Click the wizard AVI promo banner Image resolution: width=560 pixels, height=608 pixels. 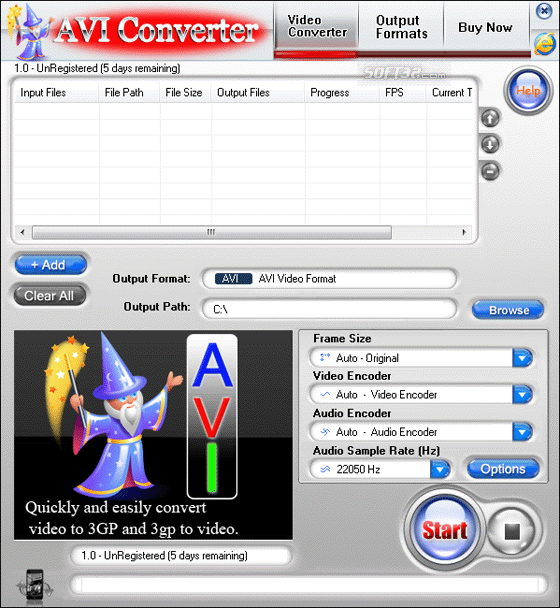(x=153, y=435)
